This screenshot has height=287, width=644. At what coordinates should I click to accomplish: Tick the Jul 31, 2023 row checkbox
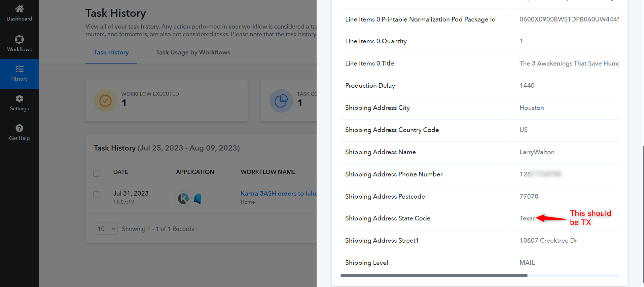97,195
